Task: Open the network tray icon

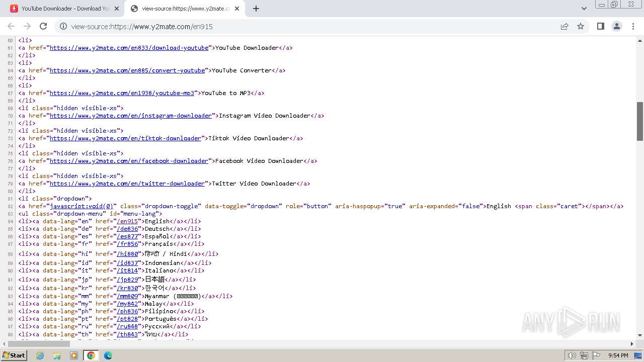Action: click(x=584, y=355)
